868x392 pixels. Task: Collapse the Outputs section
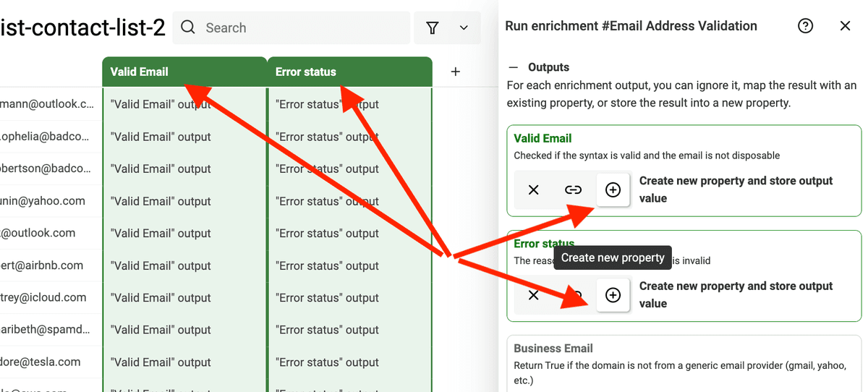point(514,67)
